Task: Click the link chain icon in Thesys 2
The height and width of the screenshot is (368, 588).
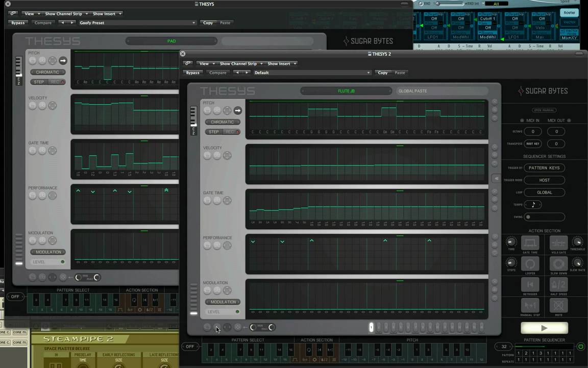Action: coord(188,63)
